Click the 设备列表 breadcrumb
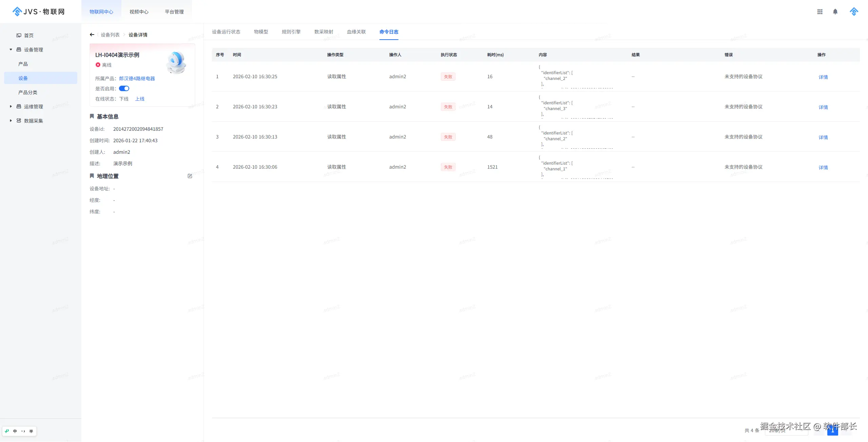The image size is (868, 442). [110, 35]
